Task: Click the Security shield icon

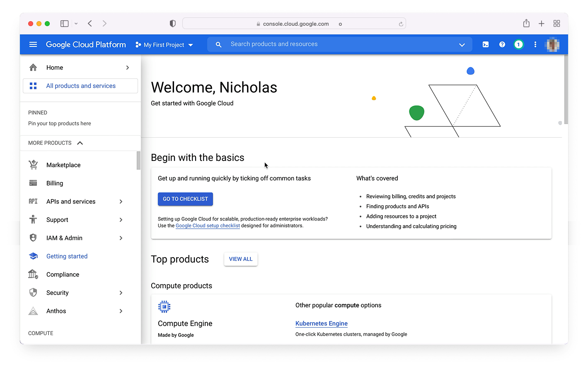Action: click(x=33, y=292)
